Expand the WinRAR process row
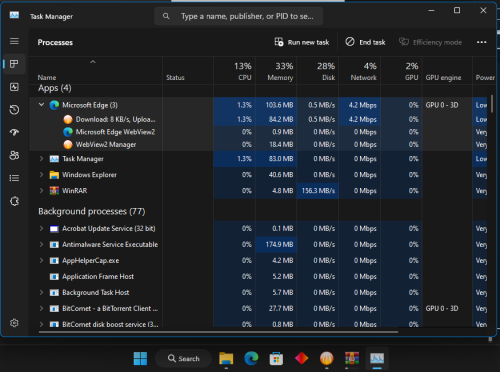This screenshot has height=372, width=500. tap(41, 191)
